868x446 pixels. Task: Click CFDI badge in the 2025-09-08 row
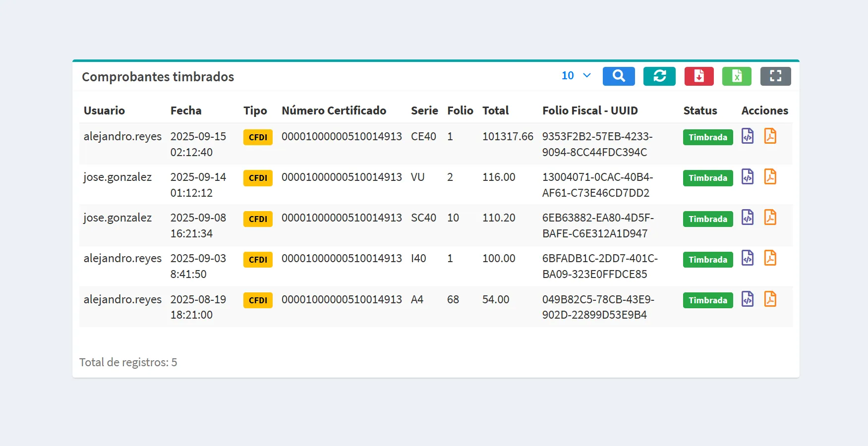pyautogui.click(x=258, y=219)
